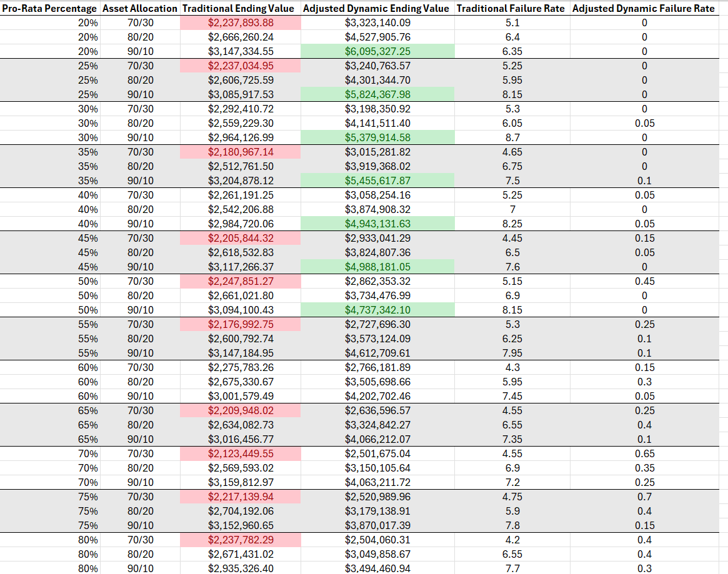Viewport: 728px width, 574px height.
Task: Click cell $2,964,126.99
Action: click(240, 138)
